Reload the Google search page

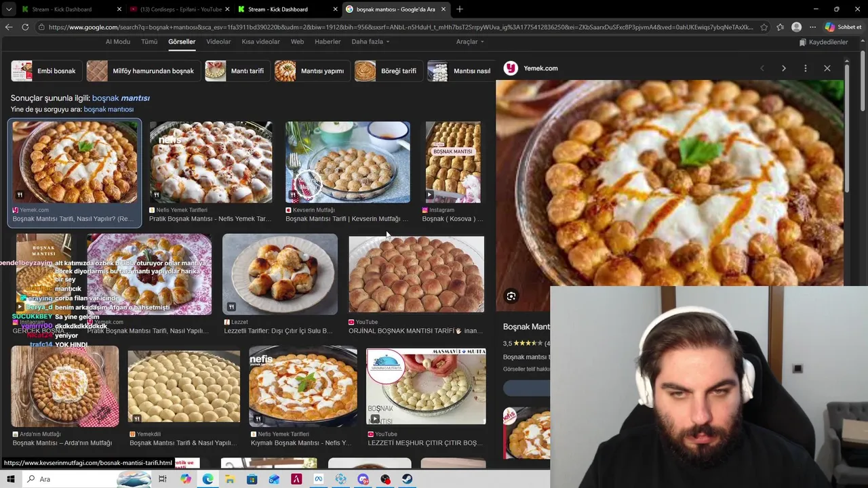[x=25, y=27]
